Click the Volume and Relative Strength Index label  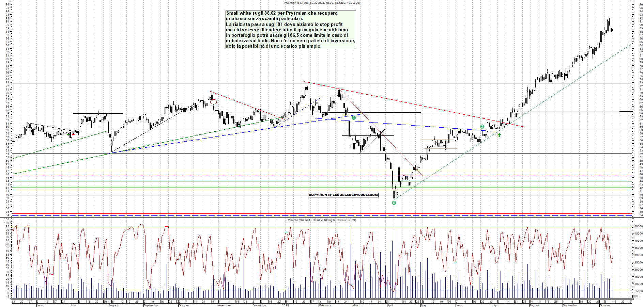(322, 220)
